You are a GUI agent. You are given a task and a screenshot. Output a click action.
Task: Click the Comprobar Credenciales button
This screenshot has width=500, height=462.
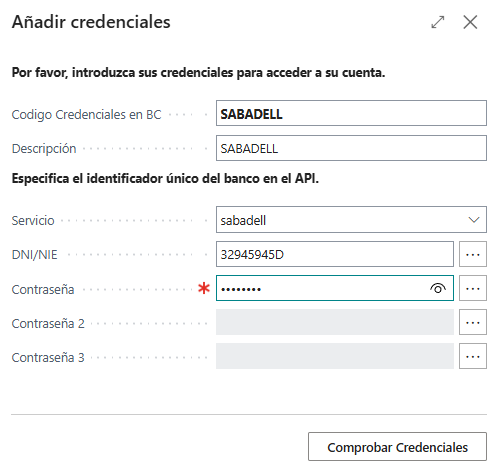[397, 447]
